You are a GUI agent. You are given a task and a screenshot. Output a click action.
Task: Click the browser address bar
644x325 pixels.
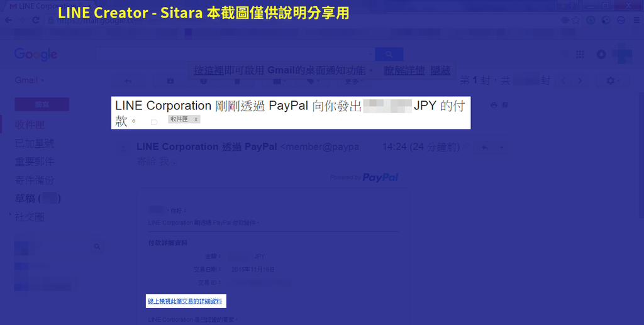pyautogui.click(x=304, y=19)
